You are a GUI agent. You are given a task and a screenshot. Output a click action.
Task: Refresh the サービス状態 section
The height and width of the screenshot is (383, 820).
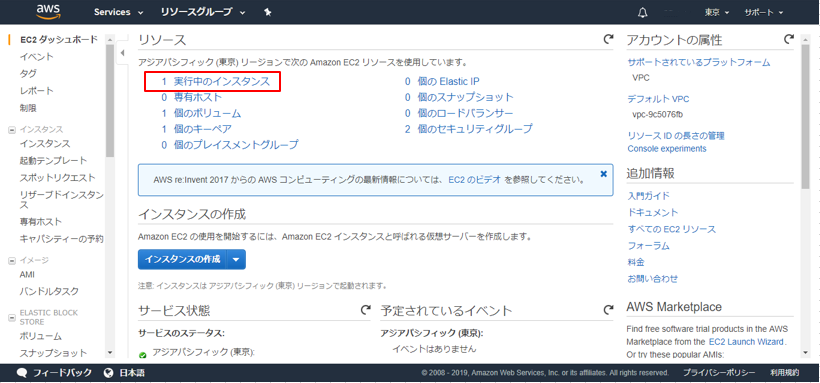[x=366, y=310]
